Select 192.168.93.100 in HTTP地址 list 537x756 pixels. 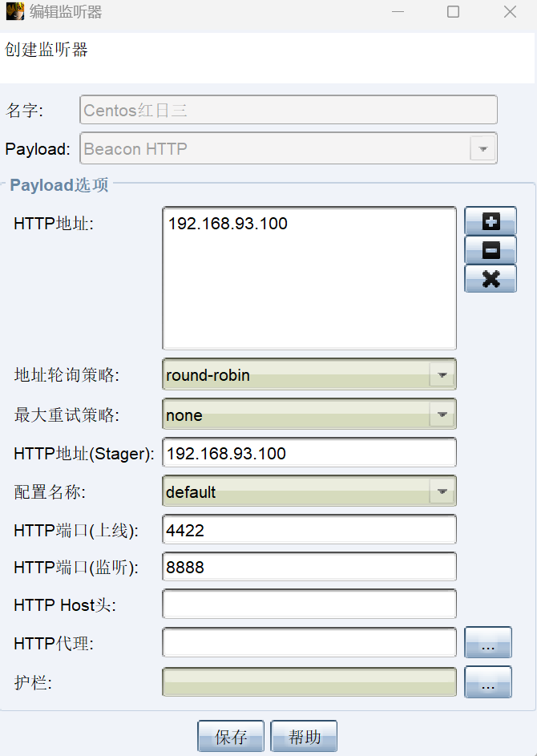[x=228, y=224]
